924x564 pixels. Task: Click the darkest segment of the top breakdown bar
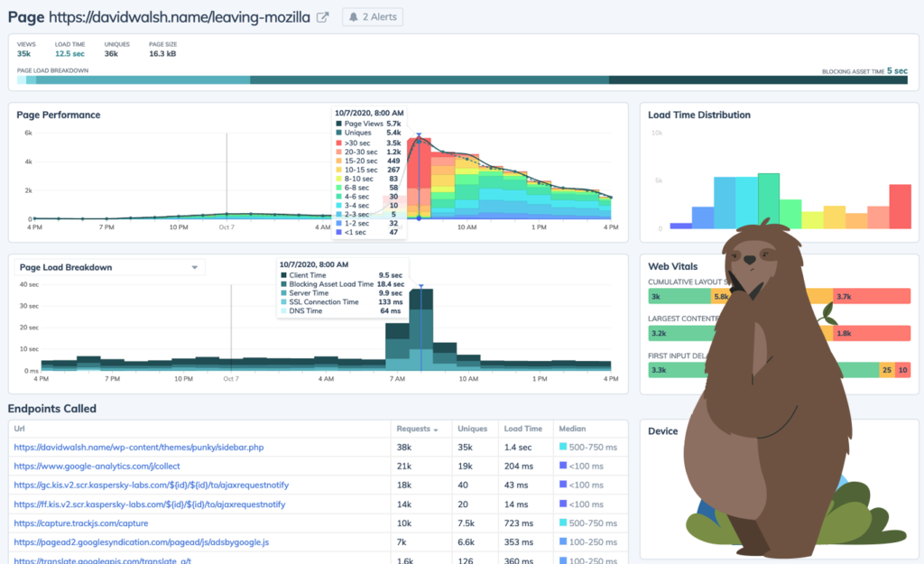(758, 80)
